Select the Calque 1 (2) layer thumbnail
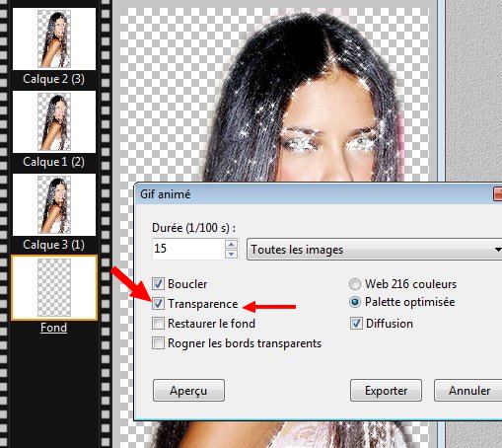Screen dimensions: 502x448 pyautogui.click(x=54, y=121)
